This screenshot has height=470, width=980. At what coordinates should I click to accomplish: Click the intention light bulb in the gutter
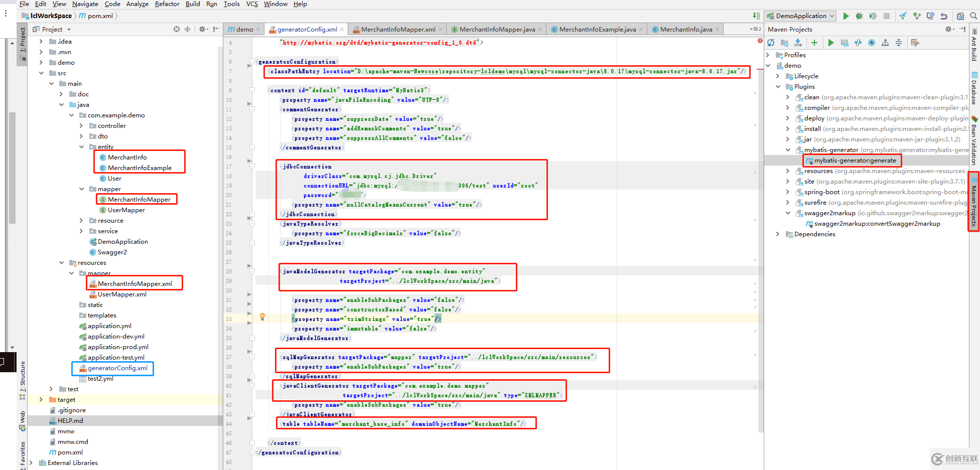point(262,317)
